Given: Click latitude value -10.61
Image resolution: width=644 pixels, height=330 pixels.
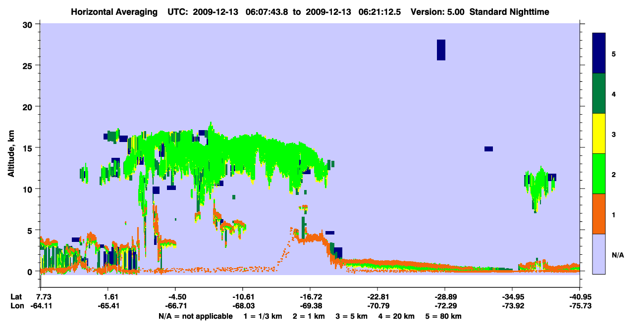Looking at the screenshot, I should click(x=242, y=297).
